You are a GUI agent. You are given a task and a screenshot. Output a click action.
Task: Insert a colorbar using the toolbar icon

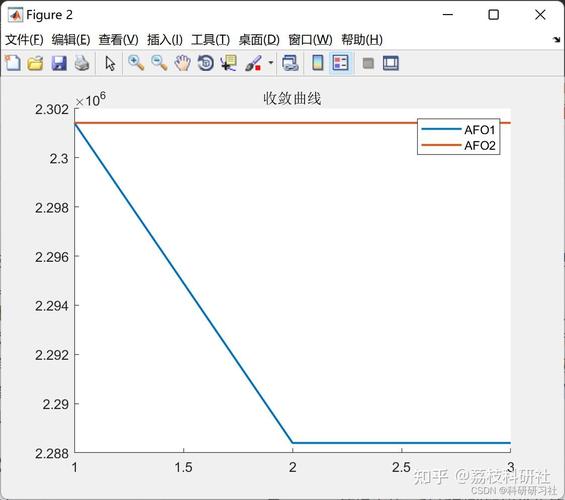click(317, 63)
